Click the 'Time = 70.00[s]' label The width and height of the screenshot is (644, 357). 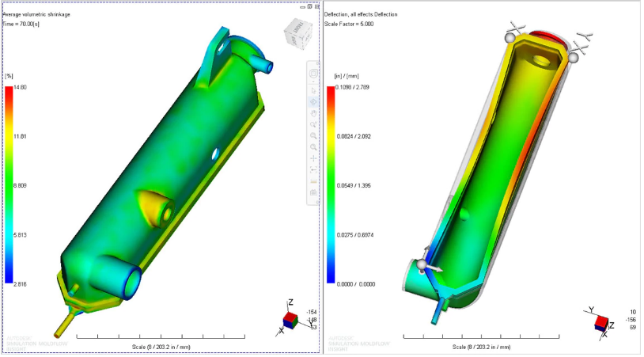[23, 24]
